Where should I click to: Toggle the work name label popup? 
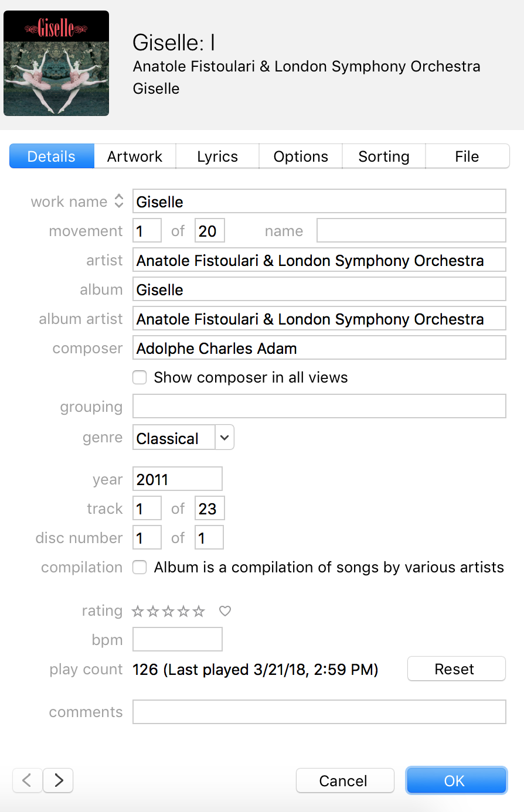(x=119, y=201)
